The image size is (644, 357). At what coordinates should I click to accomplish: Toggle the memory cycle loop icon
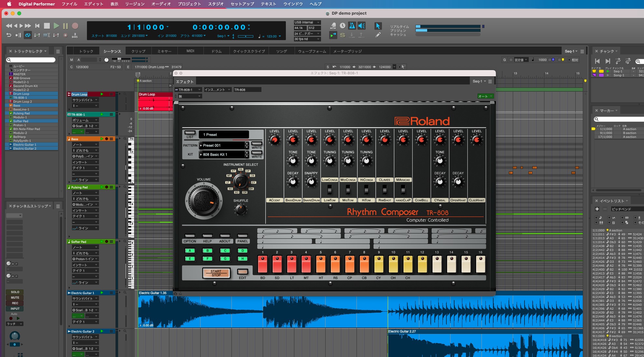pyautogui.click(x=28, y=35)
